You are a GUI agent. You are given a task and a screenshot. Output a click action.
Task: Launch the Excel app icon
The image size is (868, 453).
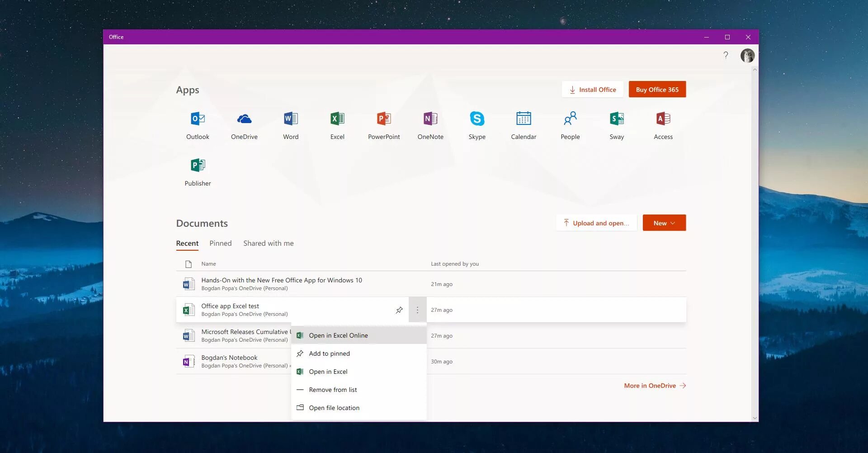pyautogui.click(x=337, y=119)
